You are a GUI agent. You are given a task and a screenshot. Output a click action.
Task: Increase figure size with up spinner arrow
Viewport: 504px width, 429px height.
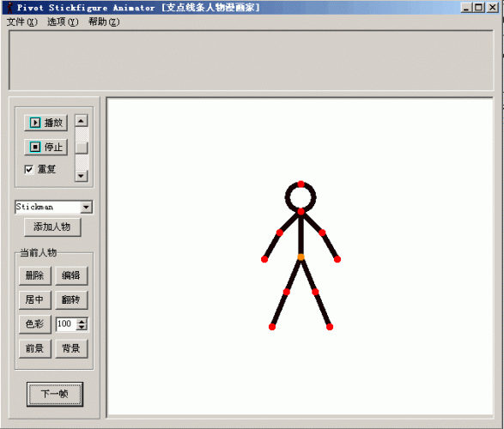point(82,321)
